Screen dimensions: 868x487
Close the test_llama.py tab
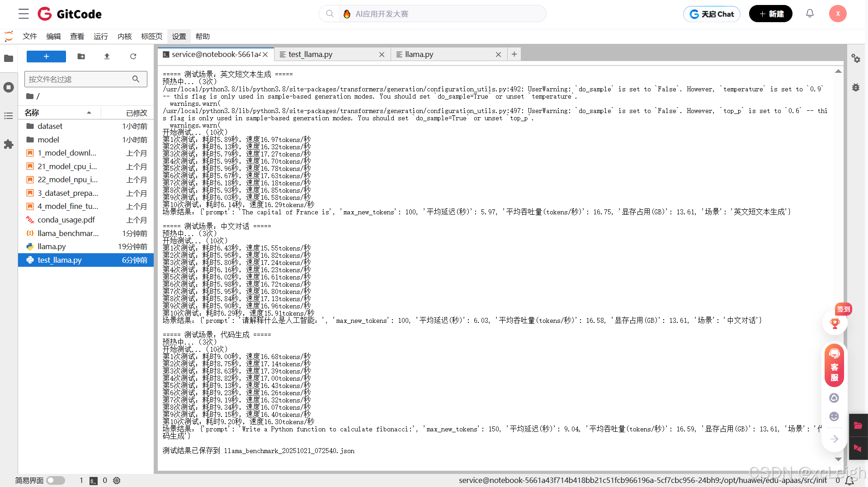click(x=382, y=55)
